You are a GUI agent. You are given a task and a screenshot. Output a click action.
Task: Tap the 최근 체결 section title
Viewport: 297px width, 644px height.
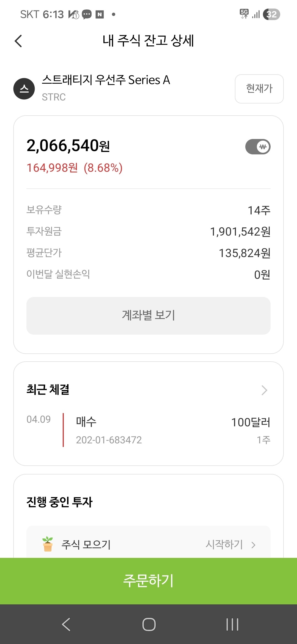[x=48, y=390]
